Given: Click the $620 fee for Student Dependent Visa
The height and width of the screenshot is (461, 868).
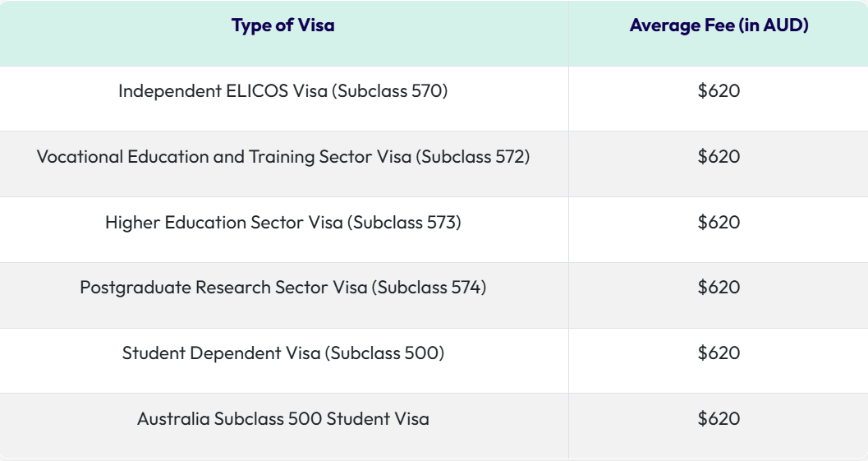Looking at the screenshot, I should [x=719, y=353].
